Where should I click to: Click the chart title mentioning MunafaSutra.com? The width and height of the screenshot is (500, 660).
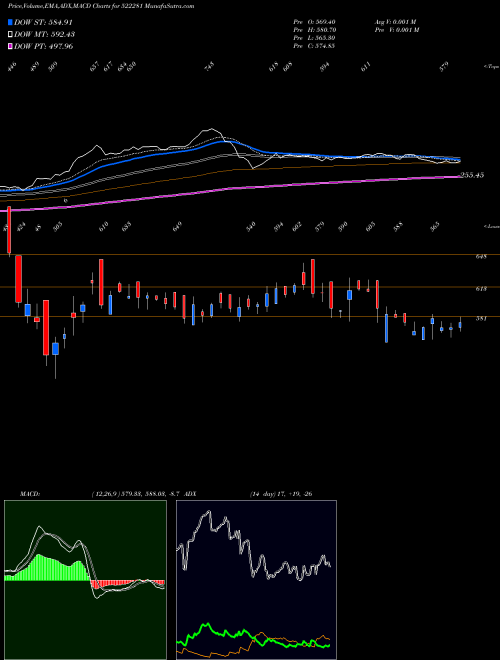101,6
